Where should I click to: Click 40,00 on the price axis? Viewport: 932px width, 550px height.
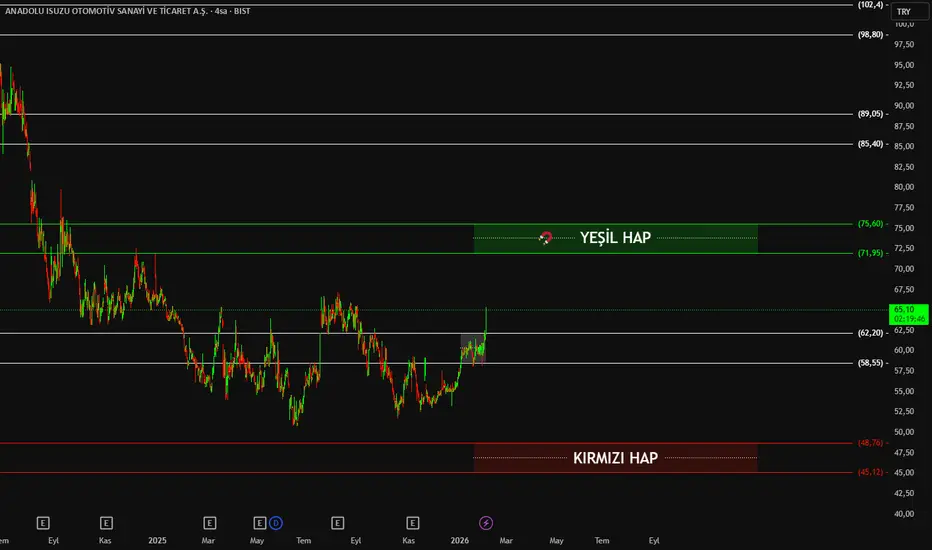904,514
